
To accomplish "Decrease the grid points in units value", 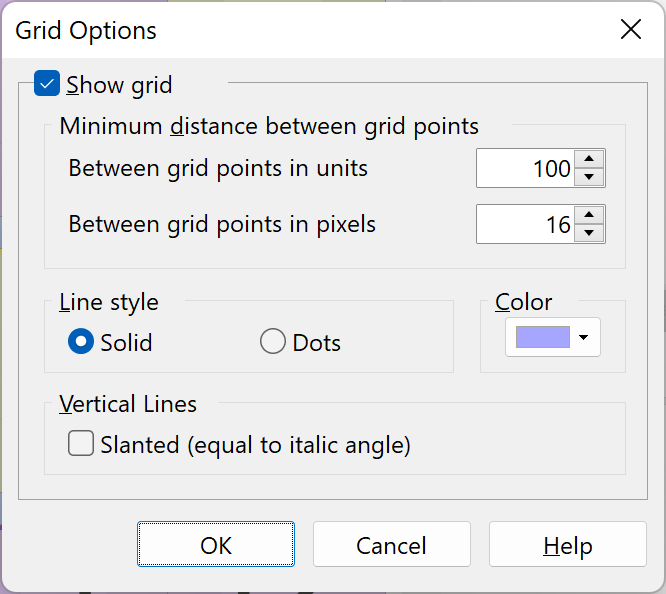I will click(x=589, y=177).
